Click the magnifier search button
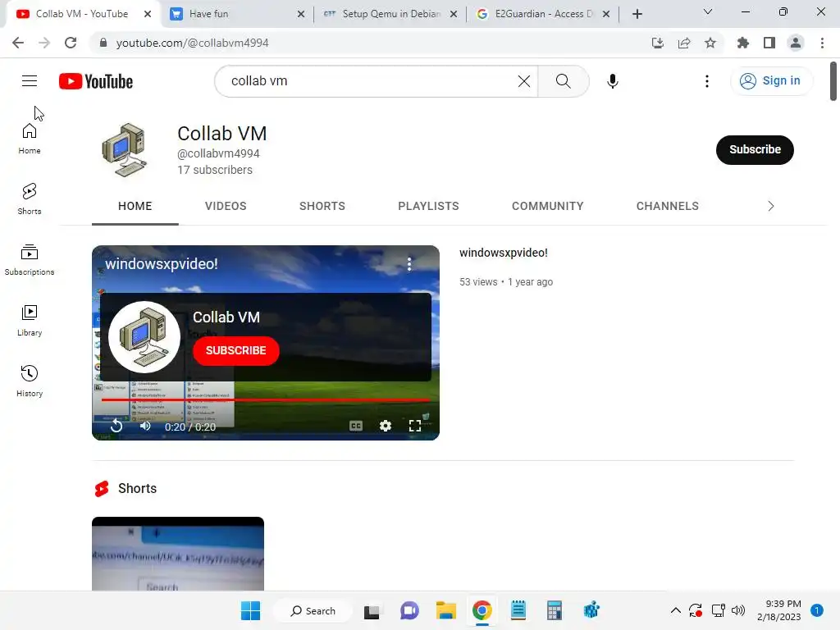 [x=563, y=81]
